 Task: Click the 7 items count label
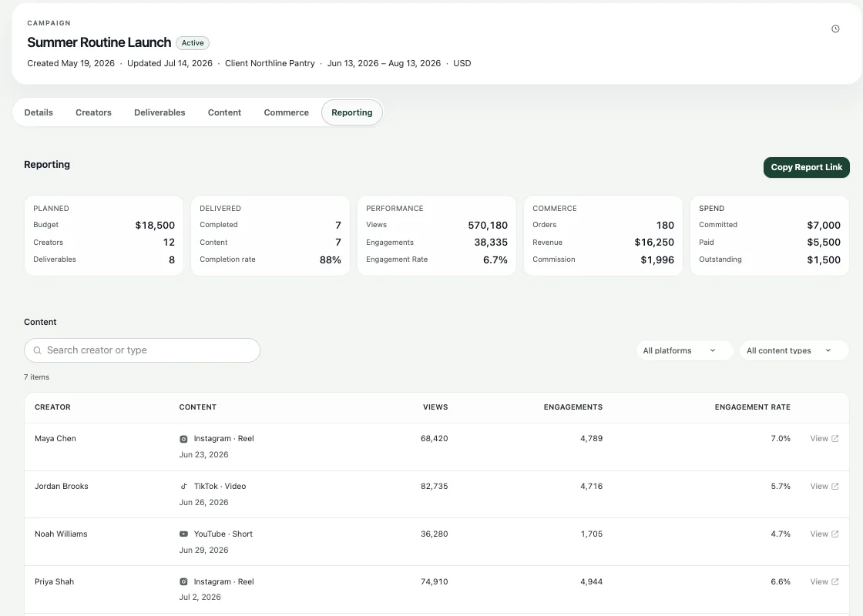tap(36, 377)
